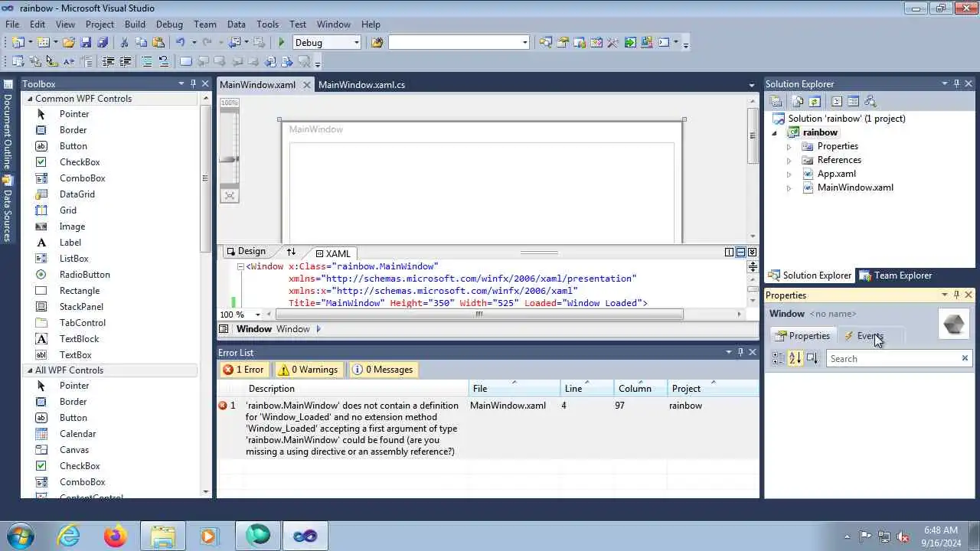Expand the Properties node in Solution Explorer
This screenshot has width=980, height=551.
pyautogui.click(x=789, y=147)
